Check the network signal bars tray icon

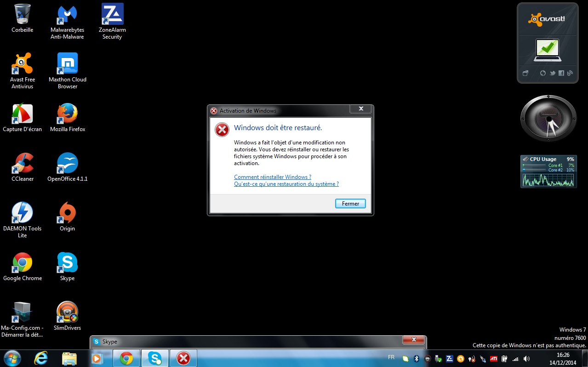(x=515, y=359)
